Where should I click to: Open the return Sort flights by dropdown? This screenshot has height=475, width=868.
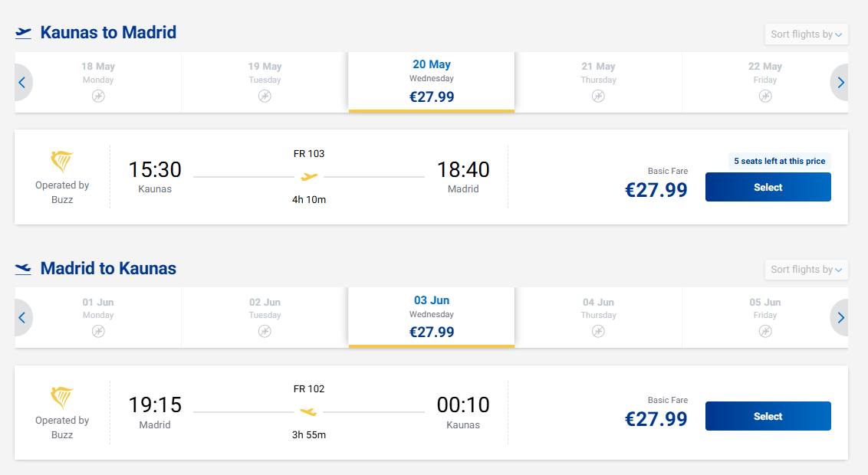pos(807,270)
